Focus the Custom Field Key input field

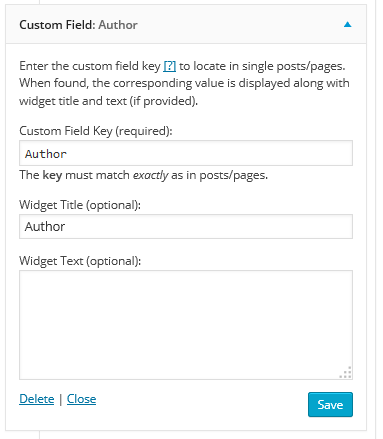point(186,153)
